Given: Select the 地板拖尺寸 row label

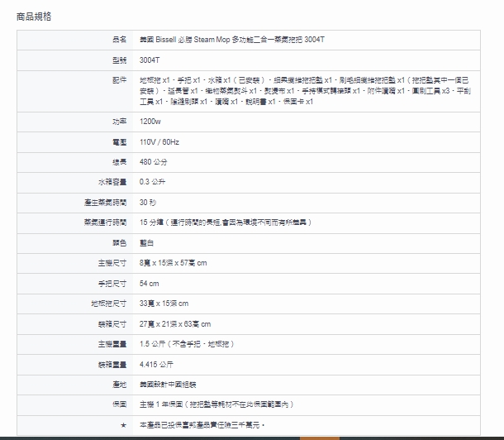Looking at the screenshot, I should click(x=108, y=304).
